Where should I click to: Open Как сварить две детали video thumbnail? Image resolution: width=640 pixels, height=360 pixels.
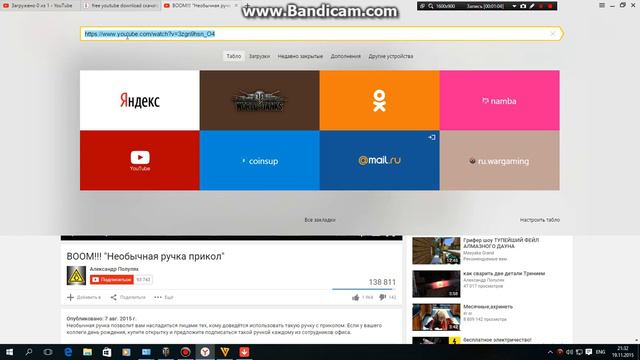[x=436, y=284]
